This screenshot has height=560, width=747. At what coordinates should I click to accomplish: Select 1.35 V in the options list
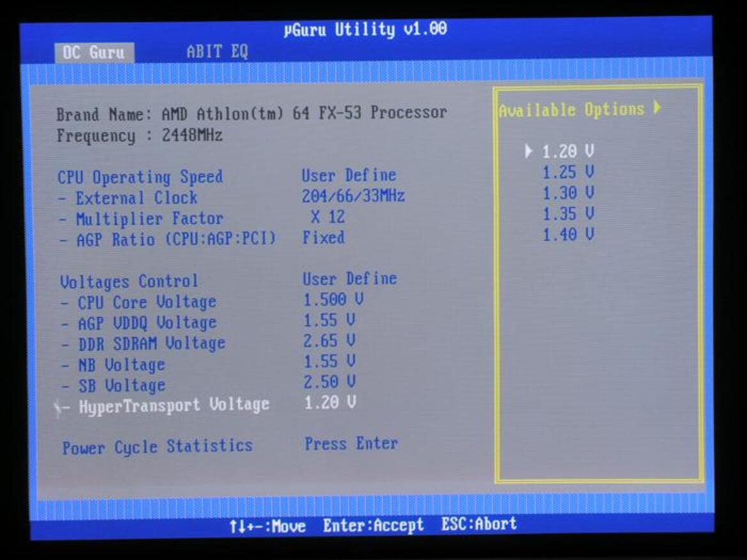click(568, 214)
